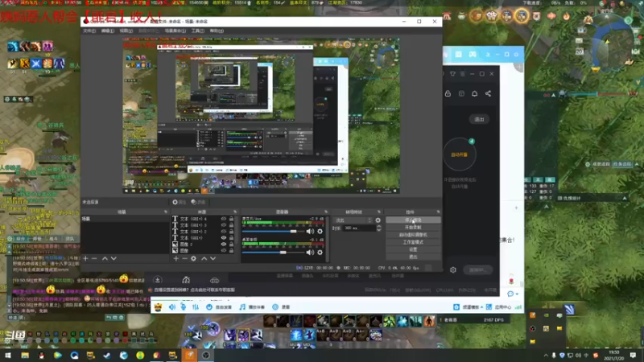This screenshot has width=644, height=362.
Task: Toggle visibility of 文本 (GDI+) 2 source
Action: coord(224,232)
